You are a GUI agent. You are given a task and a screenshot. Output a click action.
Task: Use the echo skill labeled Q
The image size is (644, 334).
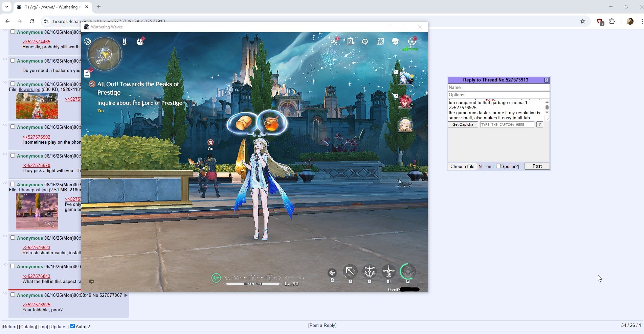click(388, 271)
